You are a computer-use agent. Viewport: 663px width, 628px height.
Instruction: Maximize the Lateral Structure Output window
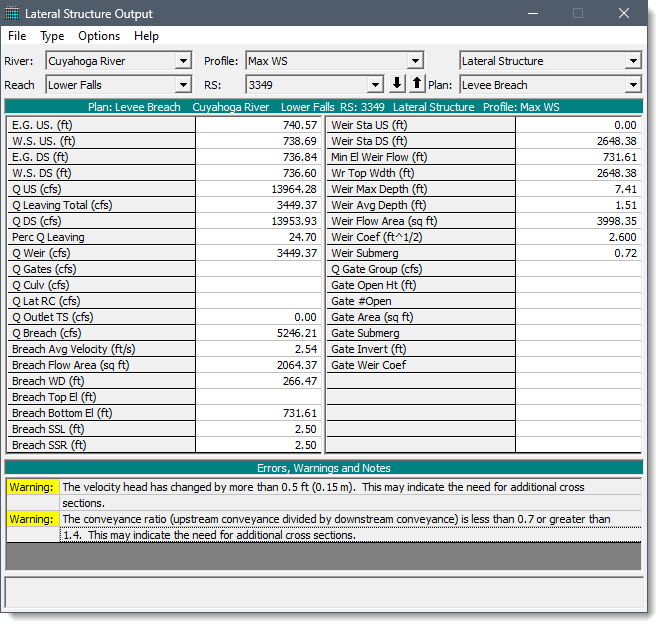coord(577,13)
